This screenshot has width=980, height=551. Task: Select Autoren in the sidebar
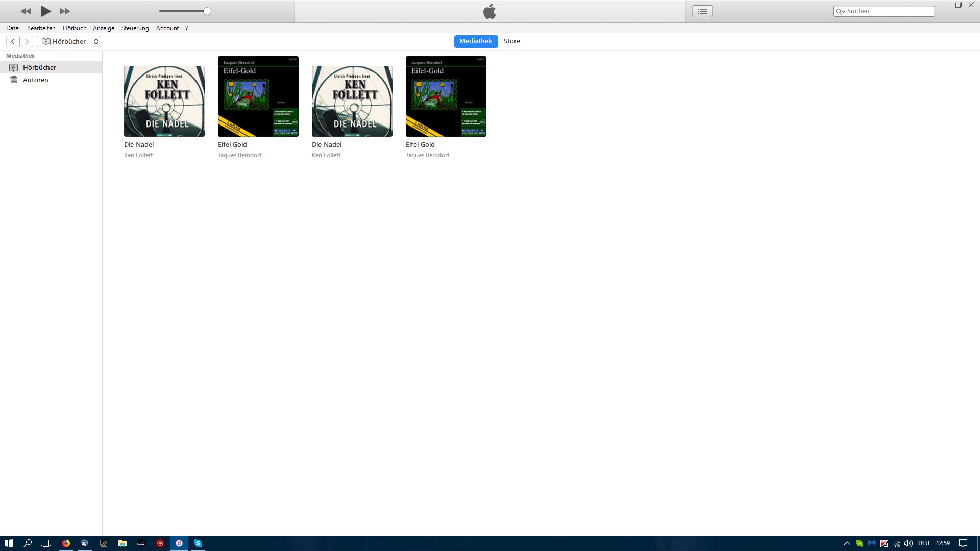(x=51, y=80)
